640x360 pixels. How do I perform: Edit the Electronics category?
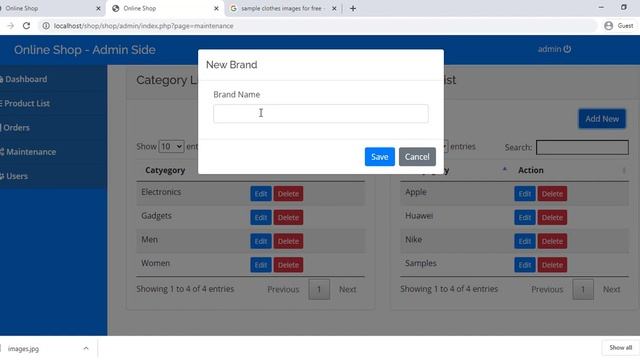pyautogui.click(x=261, y=194)
